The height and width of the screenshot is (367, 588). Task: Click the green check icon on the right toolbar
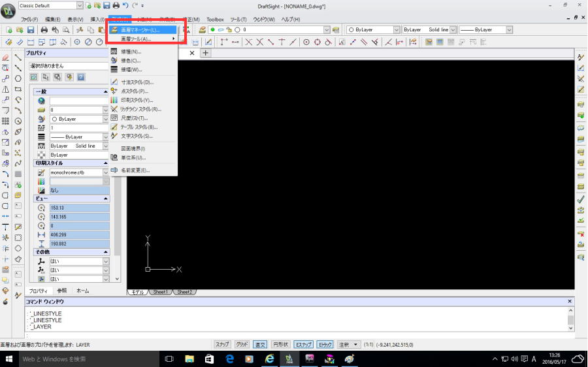click(x=581, y=199)
